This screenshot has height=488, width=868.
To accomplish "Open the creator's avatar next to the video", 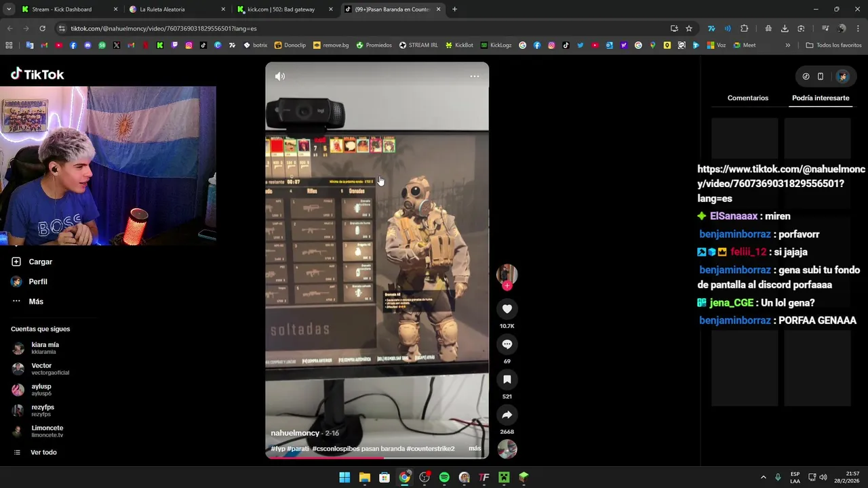I will click(507, 274).
